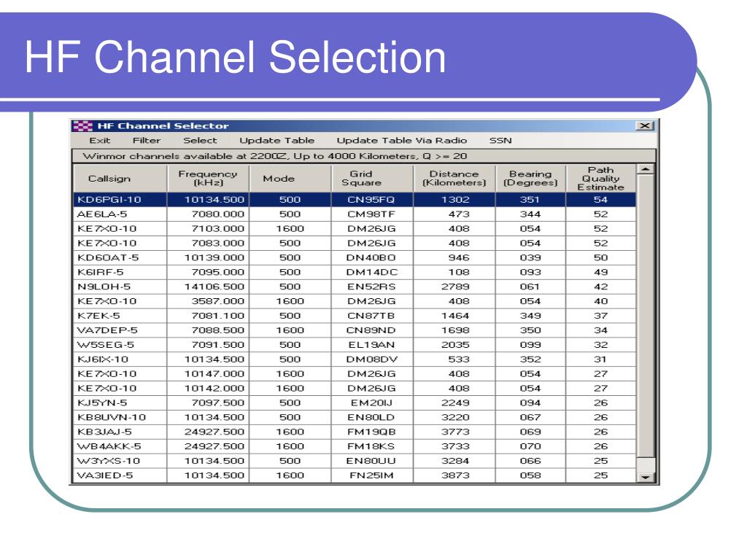Click grid square FN25IM cell
The height and width of the screenshot is (560, 747).
(372, 475)
